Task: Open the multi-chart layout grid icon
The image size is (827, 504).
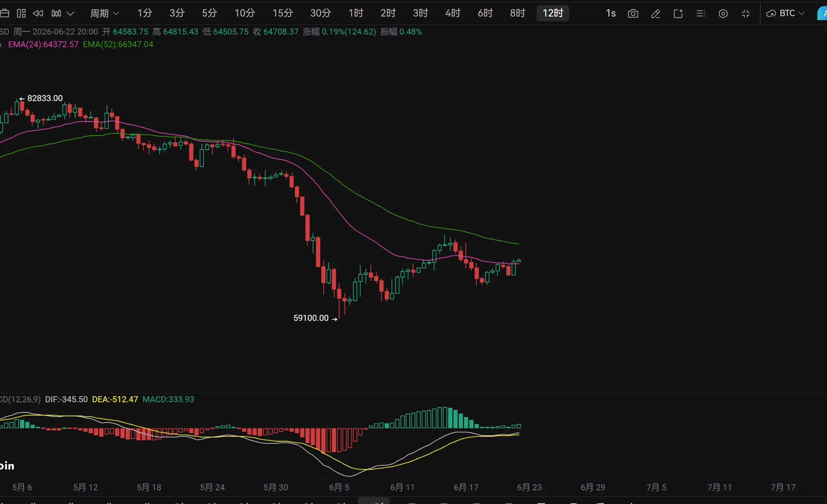Action: [x=21, y=13]
